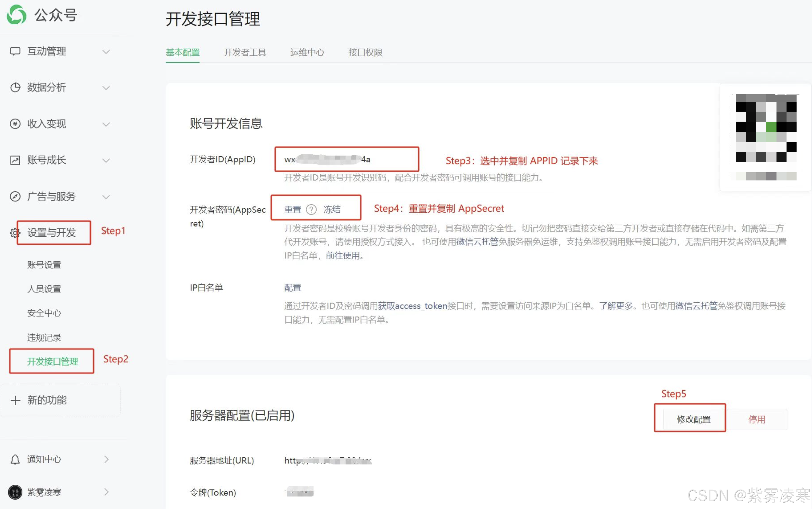Open the 通知中心 right arrow
Screen dimensions: 812x509
pyautogui.click(x=106, y=460)
